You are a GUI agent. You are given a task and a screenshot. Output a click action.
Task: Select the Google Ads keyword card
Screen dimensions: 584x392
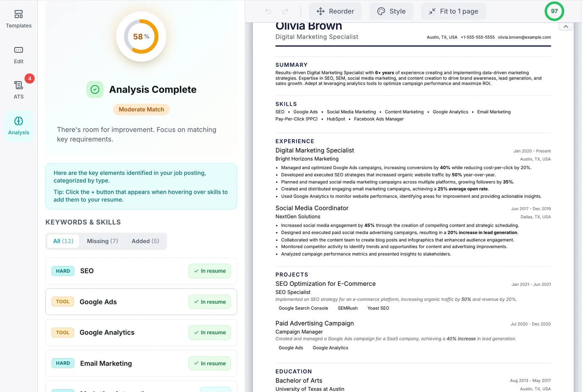(x=141, y=302)
